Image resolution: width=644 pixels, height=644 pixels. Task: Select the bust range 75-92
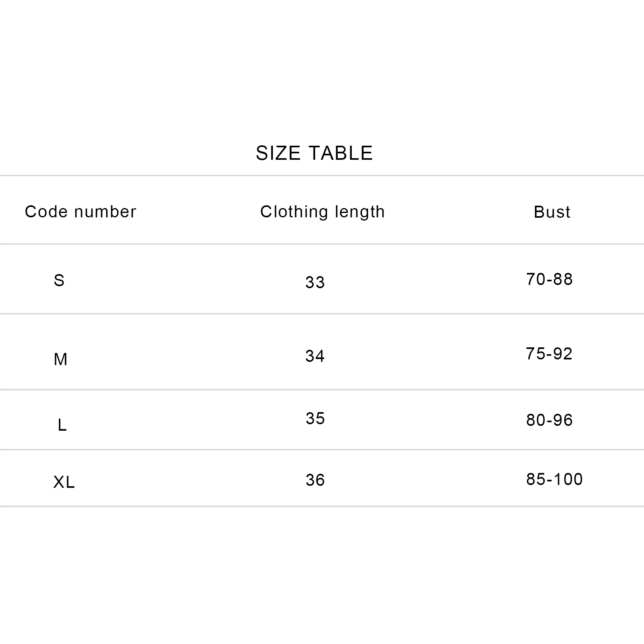[549, 354]
